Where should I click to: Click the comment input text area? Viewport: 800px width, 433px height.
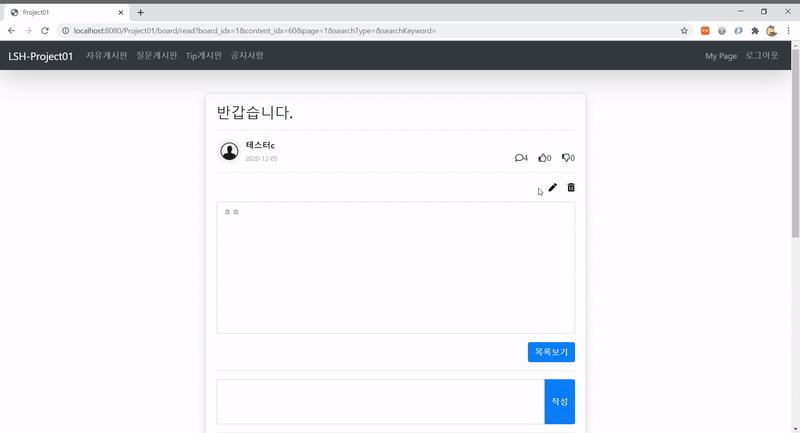coord(381,401)
